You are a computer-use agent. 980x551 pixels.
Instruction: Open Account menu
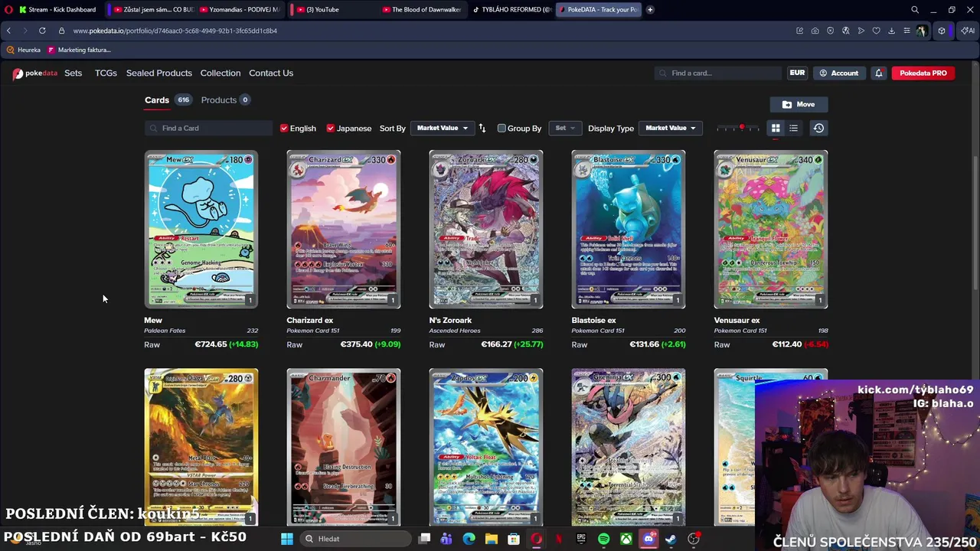(x=839, y=73)
